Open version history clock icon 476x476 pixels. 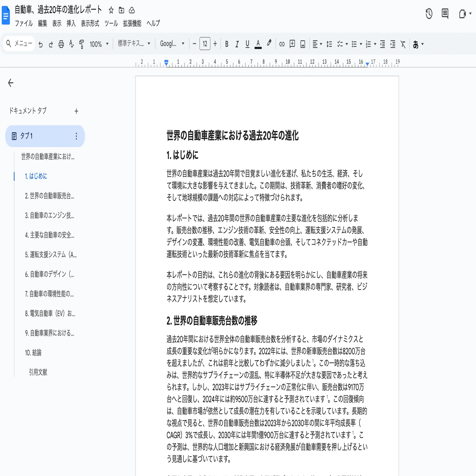[x=429, y=14]
